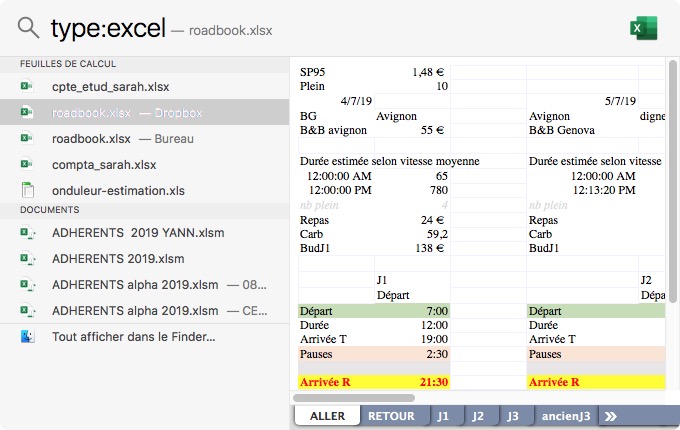Viewport: 680px width, 430px height.
Task: Expand more sheet tabs with double chevron
Action: tap(610, 416)
